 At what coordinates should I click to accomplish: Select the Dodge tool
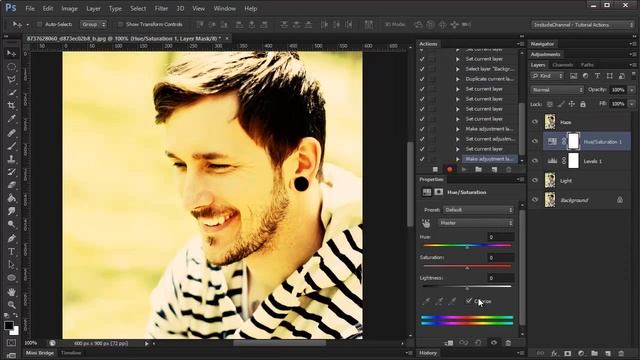tap(11, 224)
